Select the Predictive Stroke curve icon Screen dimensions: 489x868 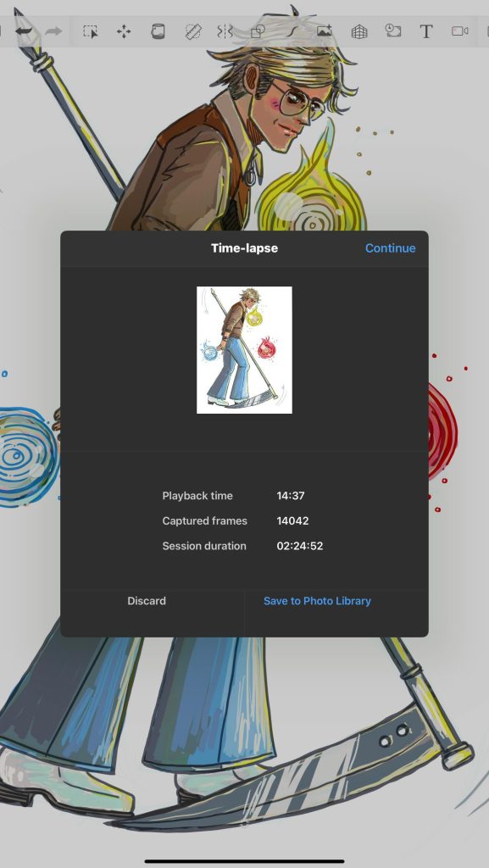click(x=292, y=31)
